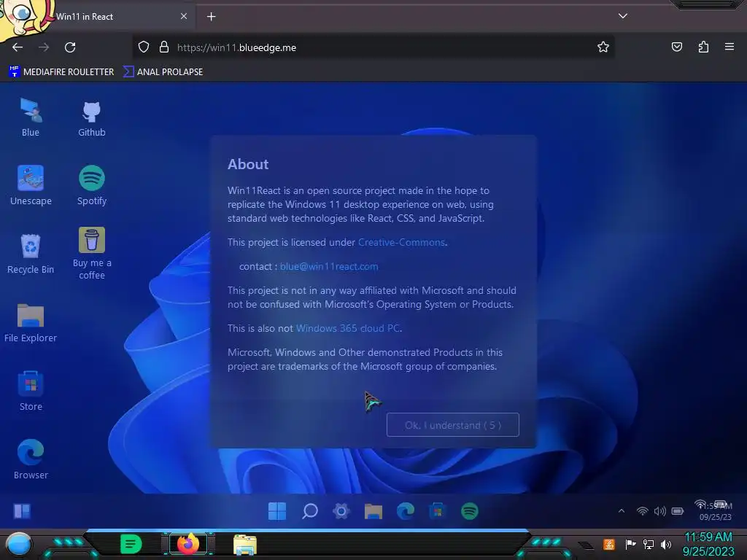This screenshot has width=747, height=560.
Task: Click the battery icon in Win11 tray
Action: (678, 511)
